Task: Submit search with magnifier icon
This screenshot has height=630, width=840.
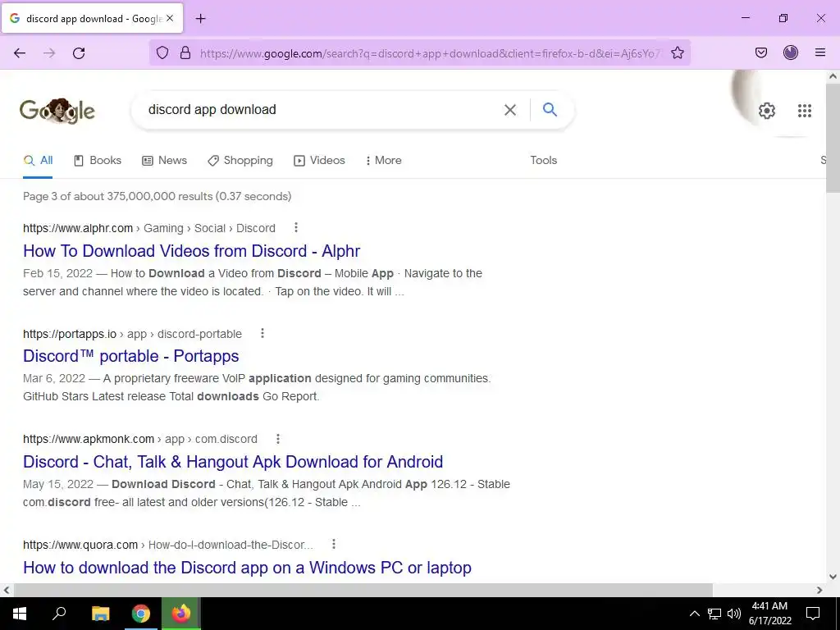Action: coord(550,109)
